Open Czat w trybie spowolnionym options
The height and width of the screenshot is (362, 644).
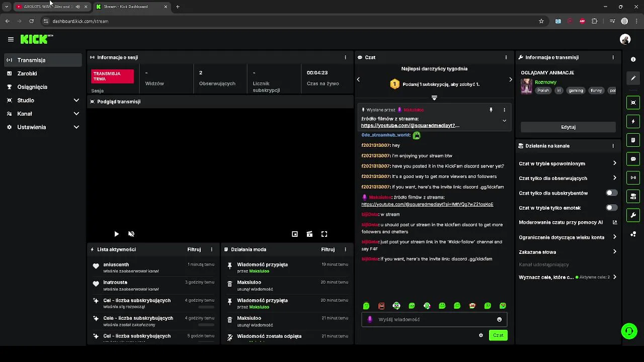point(568,163)
